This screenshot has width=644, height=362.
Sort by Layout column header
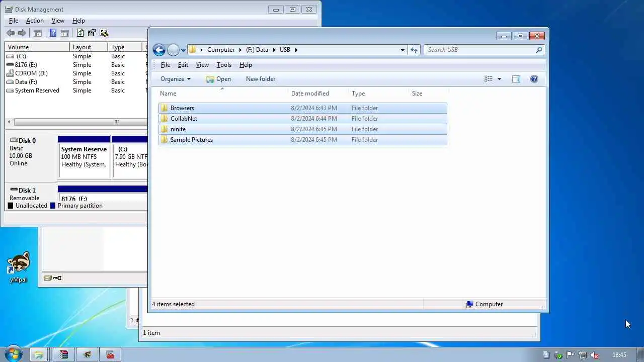[x=89, y=47]
